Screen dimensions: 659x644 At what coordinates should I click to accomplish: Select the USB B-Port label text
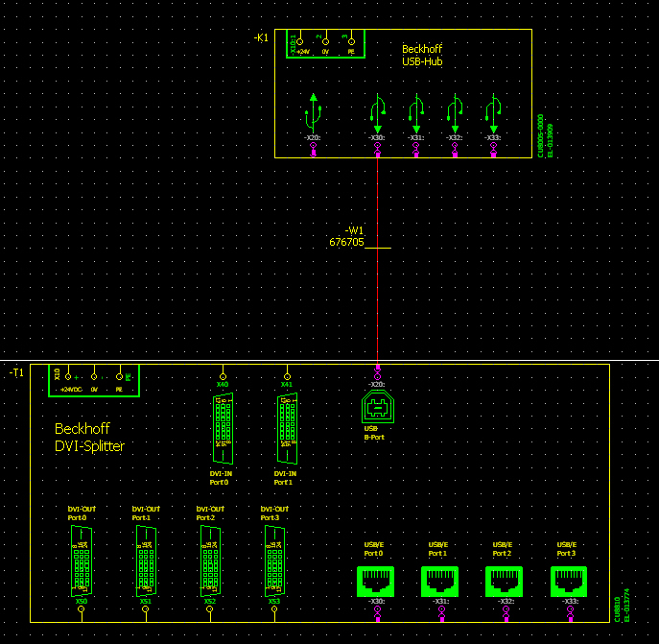pyautogui.click(x=374, y=433)
